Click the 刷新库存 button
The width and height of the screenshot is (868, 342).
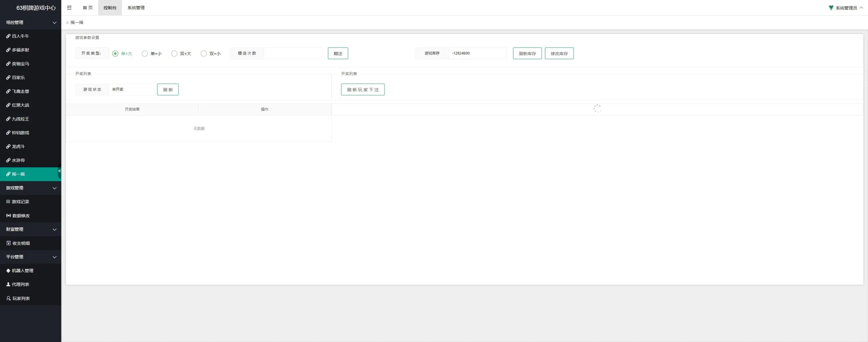(x=527, y=54)
